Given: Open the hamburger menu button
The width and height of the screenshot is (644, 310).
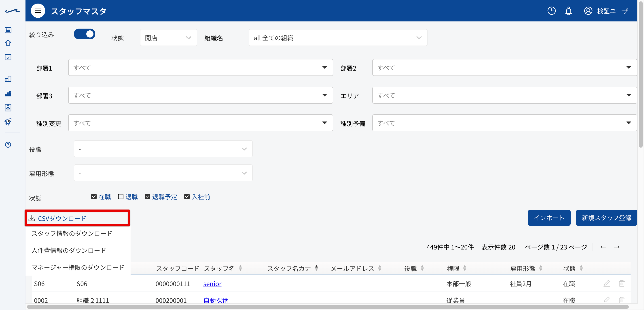Looking at the screenshot, I should coord(38,11).
